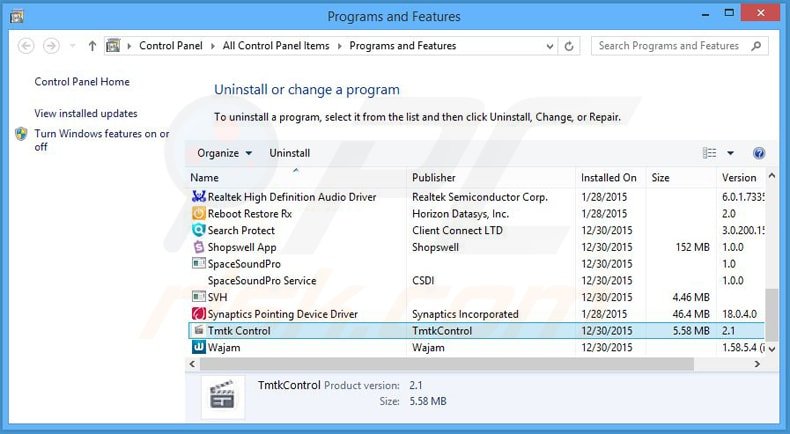Click the vertical scrollbar thumb

[771, 314]
